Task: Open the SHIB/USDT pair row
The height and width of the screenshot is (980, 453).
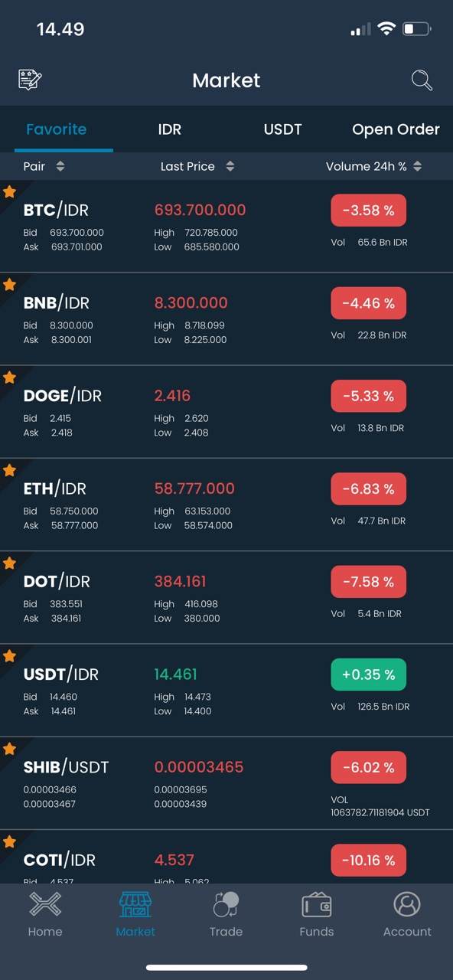Action: (x=226, y=783)
